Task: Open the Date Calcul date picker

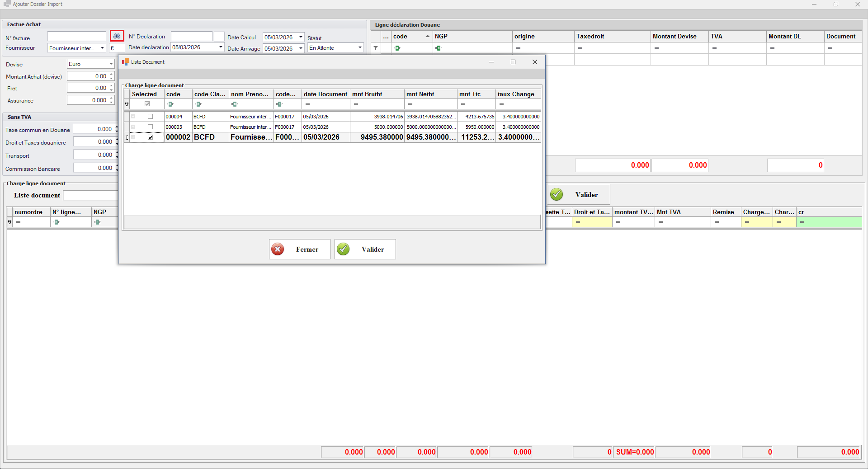Action: (x=301, y=38)
